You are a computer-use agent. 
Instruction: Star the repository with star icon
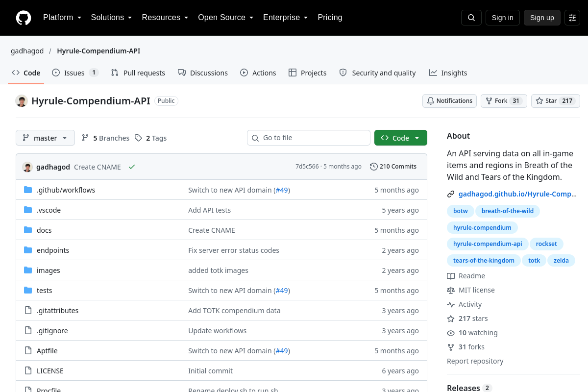tap(556, 101)
